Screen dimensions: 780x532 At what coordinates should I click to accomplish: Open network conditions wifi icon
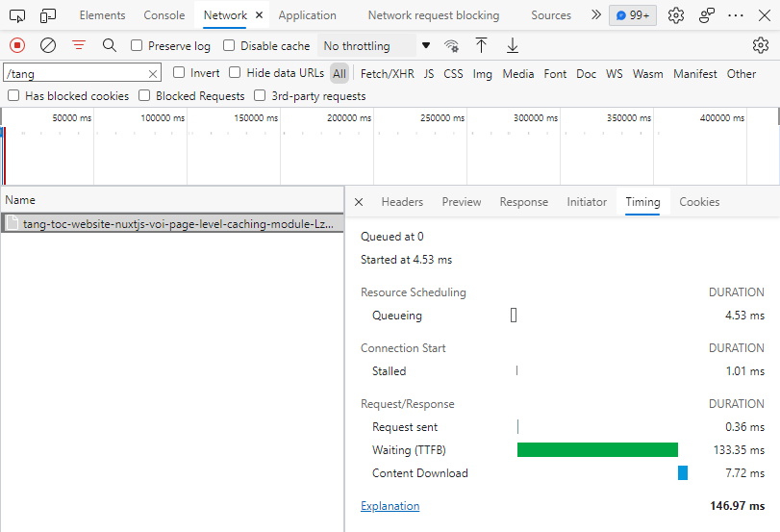(451, 45)
